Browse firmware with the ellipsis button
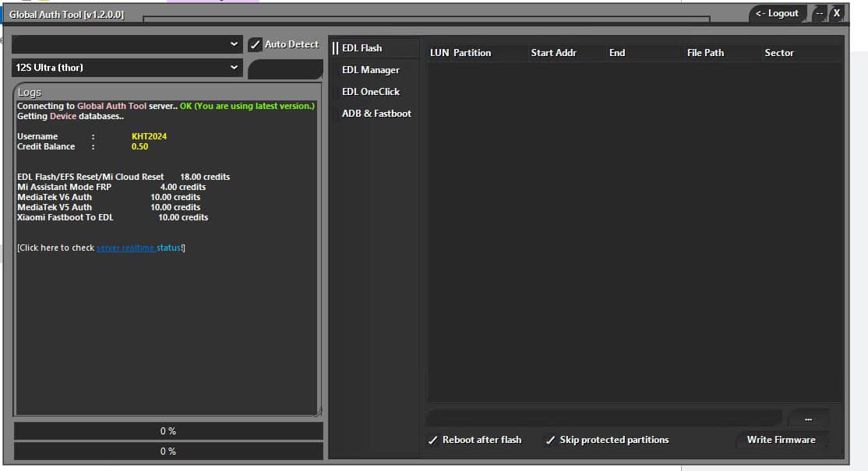Viewport: 868px width, 471px height. click(808, 419)
